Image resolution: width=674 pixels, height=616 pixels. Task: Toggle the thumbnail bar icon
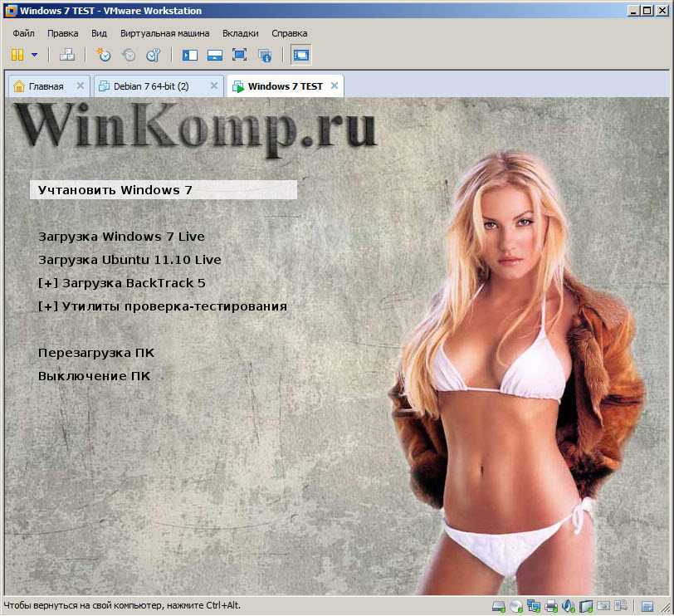(214, 55)
